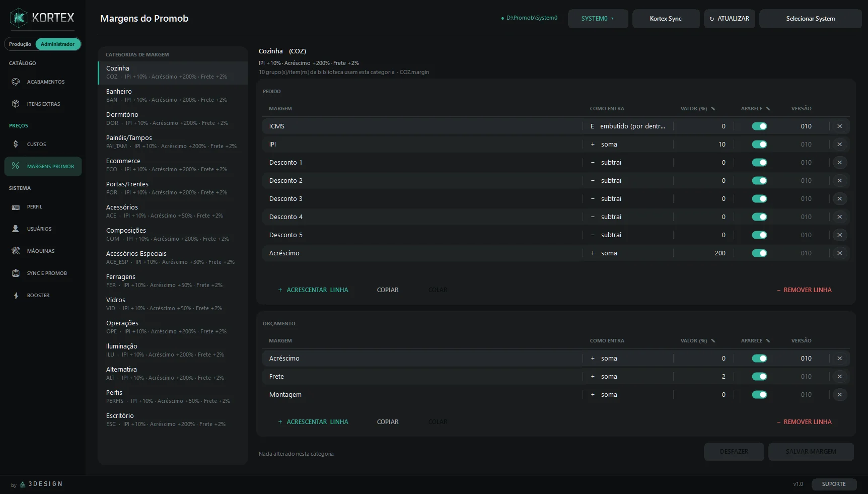
Task: Open IPI 'soma' entry mode dropdown
Action: pyautogui.click(x=628, y=145)
